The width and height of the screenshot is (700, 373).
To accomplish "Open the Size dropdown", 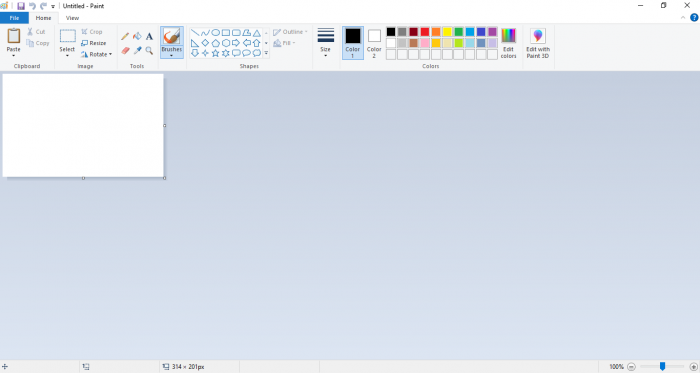I will coord(325,43).
